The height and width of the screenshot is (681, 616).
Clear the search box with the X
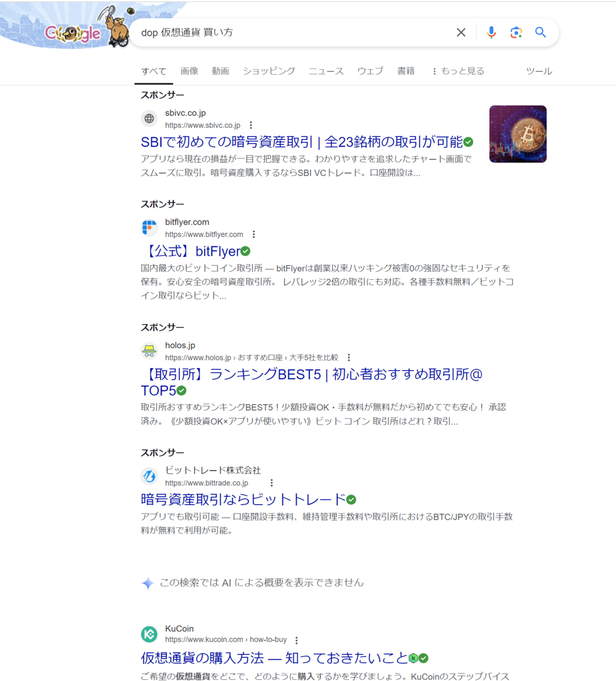(x=461, y=32)
